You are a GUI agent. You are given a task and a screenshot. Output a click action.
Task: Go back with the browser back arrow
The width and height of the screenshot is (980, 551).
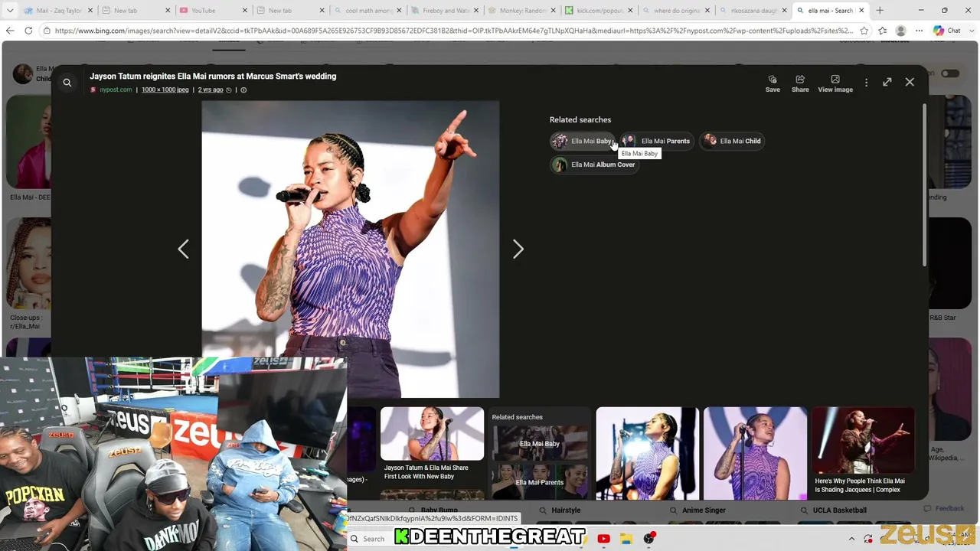click(10, 31)
